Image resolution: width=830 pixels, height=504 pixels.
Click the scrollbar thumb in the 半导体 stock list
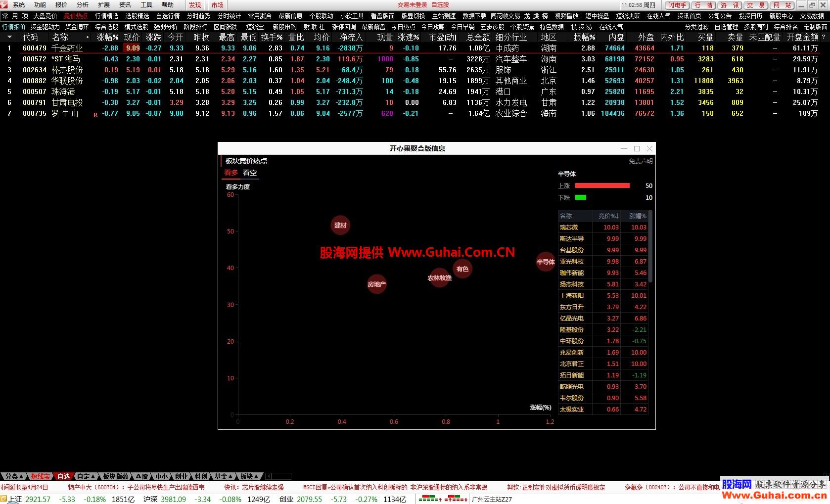coord(650,246)
